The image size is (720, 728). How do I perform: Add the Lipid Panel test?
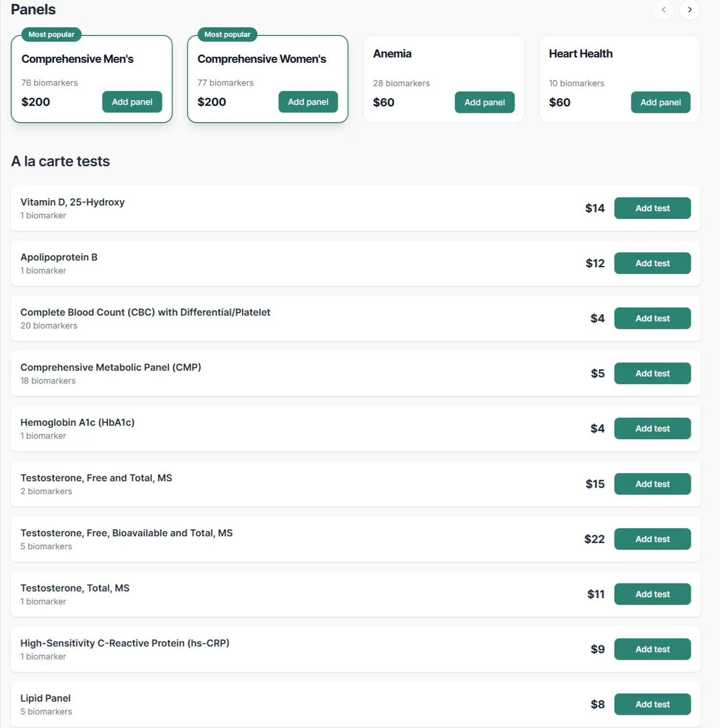click(x=652, y=705)
